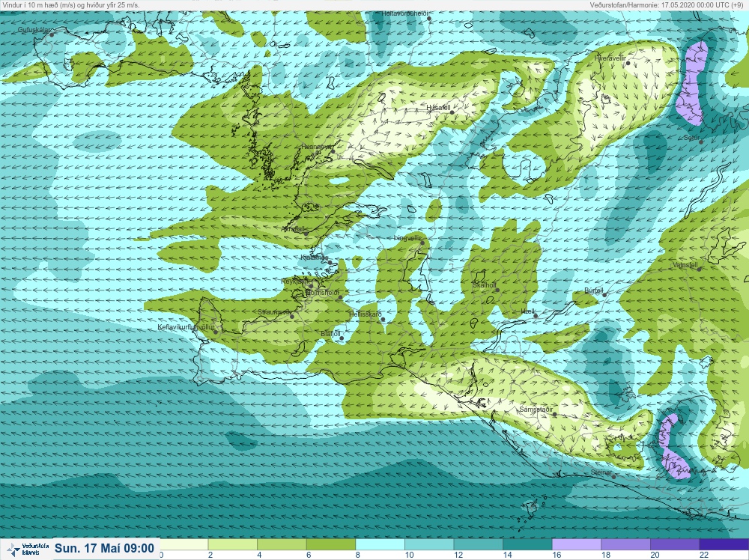This screenshot has height=560, width=749.
Task: Pick the palest legend swatch between 0 and 2
Action: [184, 545]
